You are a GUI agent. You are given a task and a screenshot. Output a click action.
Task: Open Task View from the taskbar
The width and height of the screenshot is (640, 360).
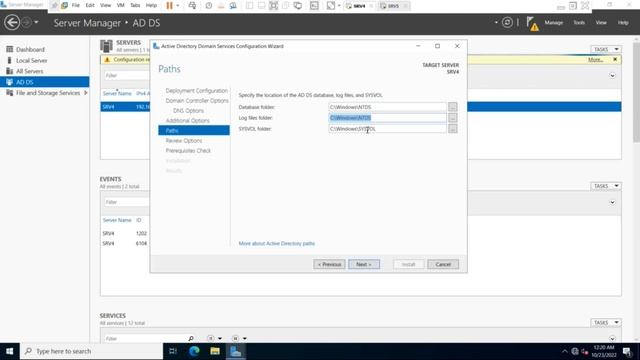point(173,351)
